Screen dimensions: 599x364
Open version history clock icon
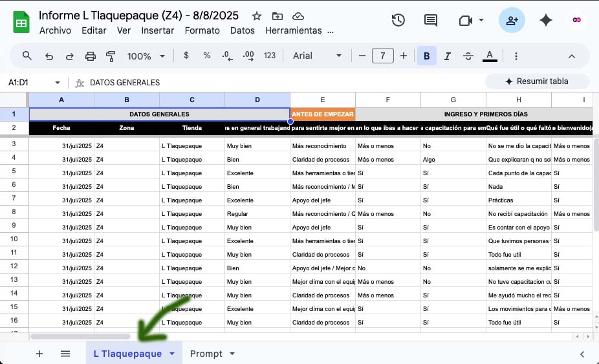(x=398, y=21)
